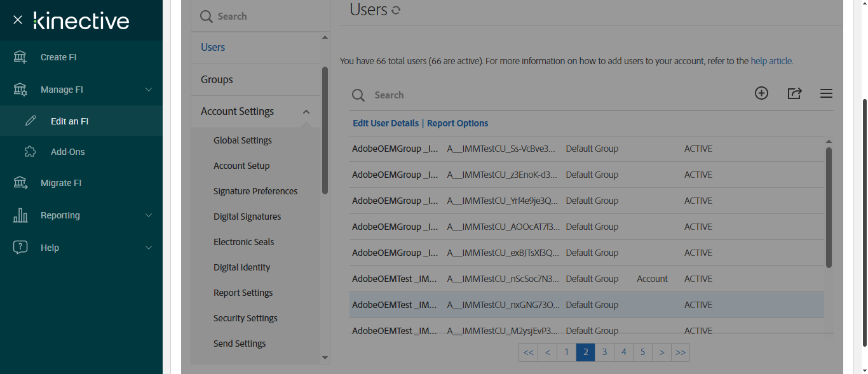Click the Reporting bar chart icon
Viewport: 868px width, 374px height.
click(20, 215)
